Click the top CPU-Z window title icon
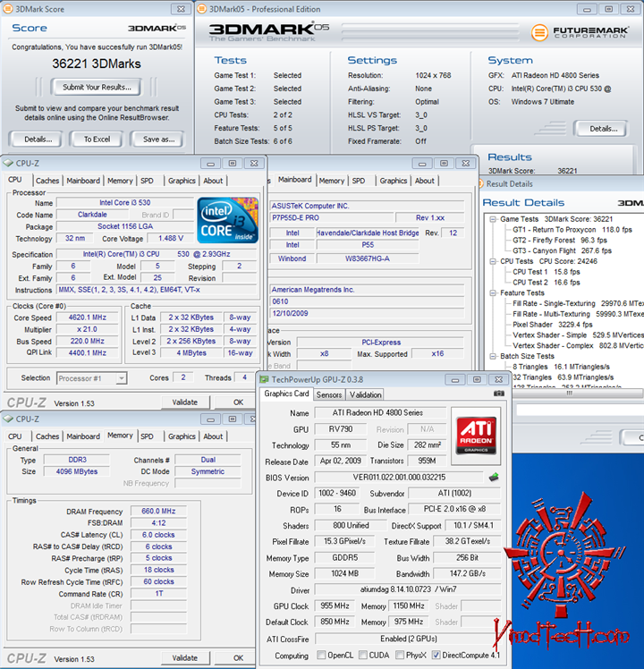This screenshot has height=669, width=644. pyautogui.click(x=8, y=163)
